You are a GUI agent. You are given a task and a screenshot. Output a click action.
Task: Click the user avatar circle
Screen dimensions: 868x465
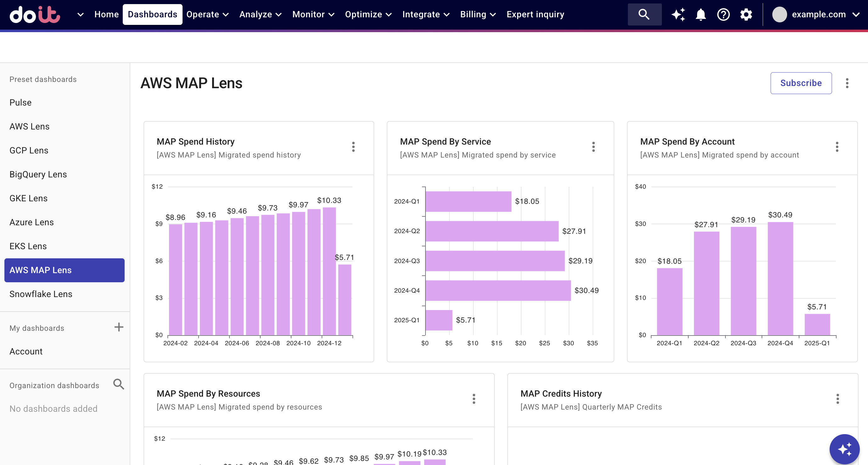coord(779,14)
